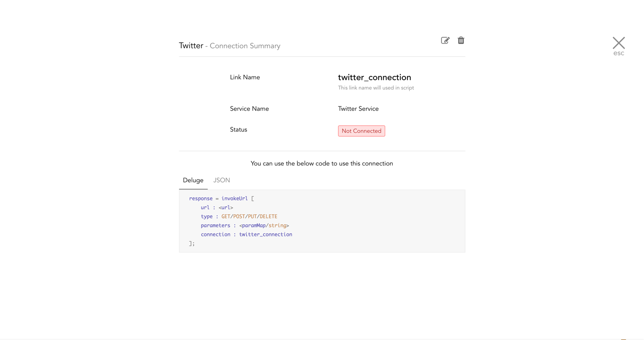Click the esc label under the X
This screenshot has width=644, height=340.
click(x=618, y=53)
